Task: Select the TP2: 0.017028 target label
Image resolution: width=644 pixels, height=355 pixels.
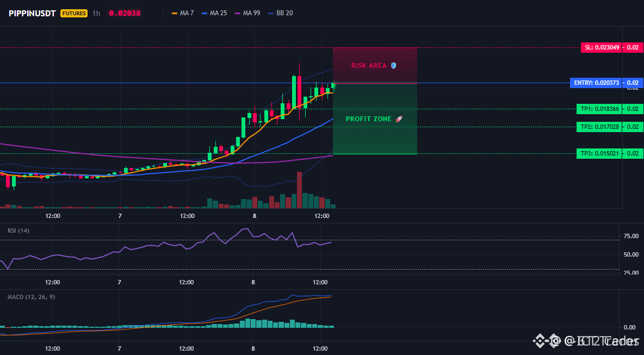Action: point(599,127)
